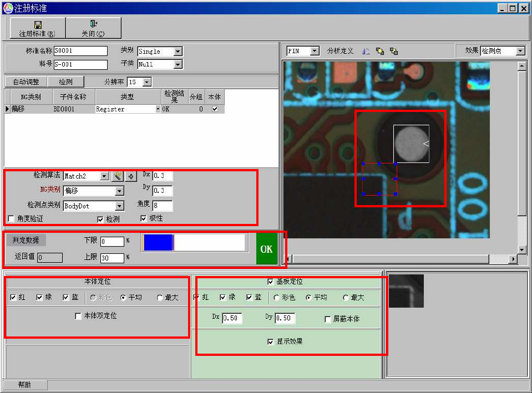Screen dimensions: 532x393
Task: Click the plus icon next to Match2
Action: pyautogui.click(x=130, y=176)
